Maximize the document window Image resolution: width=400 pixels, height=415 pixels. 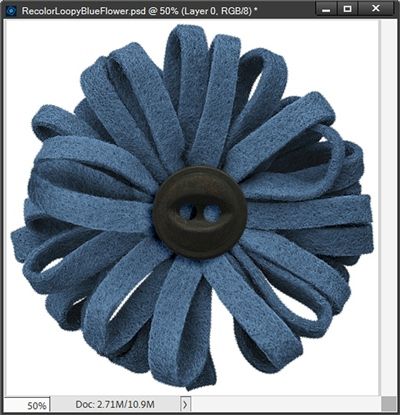coord(348,9)
